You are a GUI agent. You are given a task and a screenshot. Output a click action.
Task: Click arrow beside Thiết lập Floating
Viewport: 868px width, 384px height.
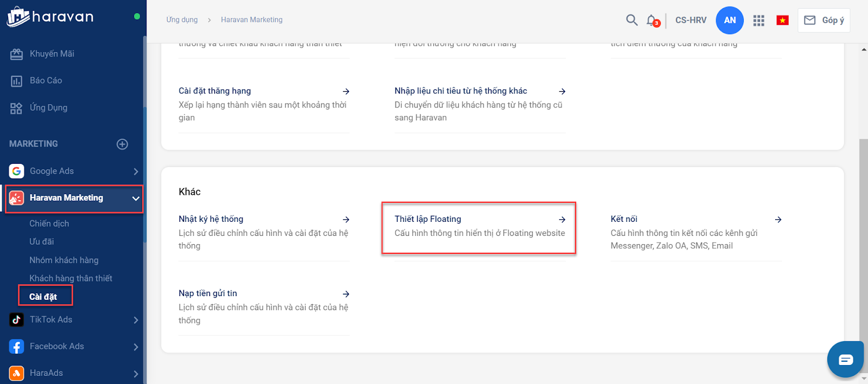click(x=562, y=220)
